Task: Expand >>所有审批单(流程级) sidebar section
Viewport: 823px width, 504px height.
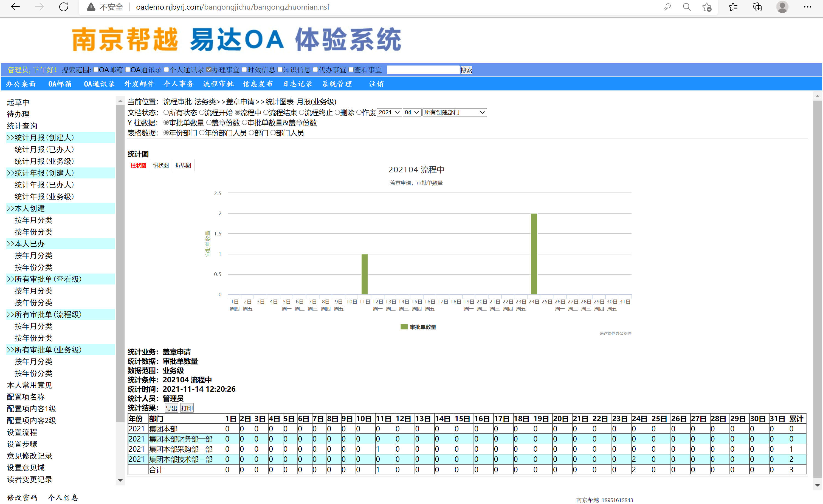Action: (60, 314)
